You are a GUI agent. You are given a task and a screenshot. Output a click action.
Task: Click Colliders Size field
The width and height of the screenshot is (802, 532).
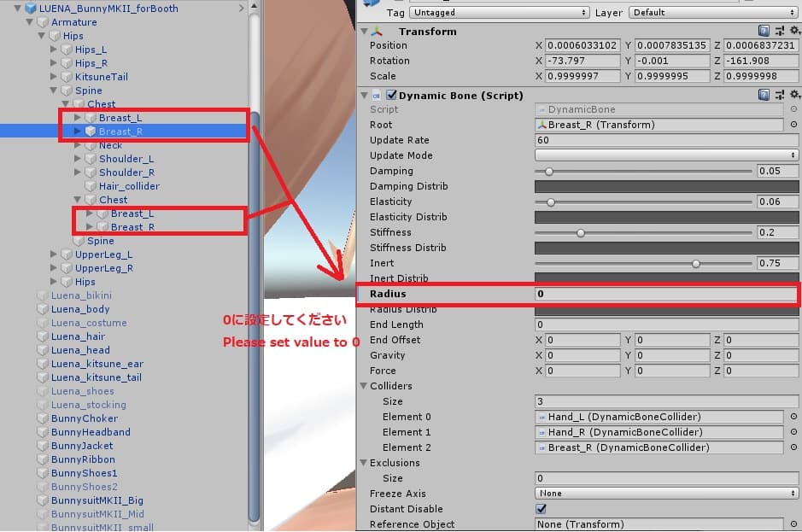pos(666,401)
